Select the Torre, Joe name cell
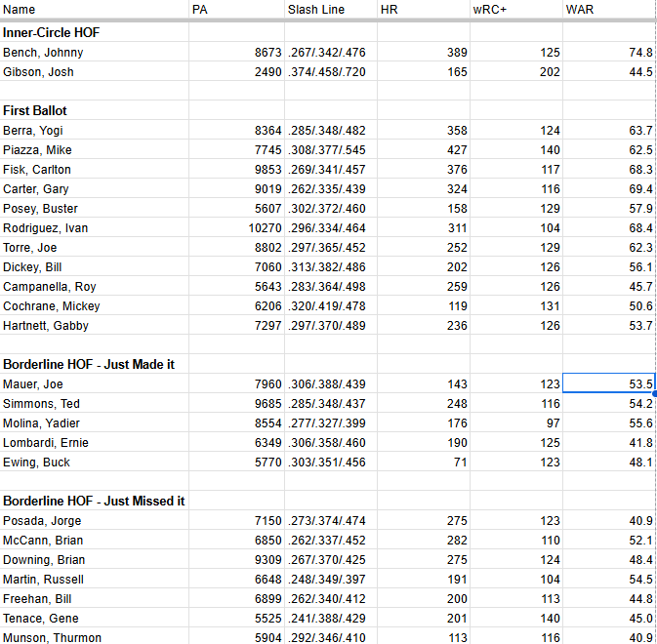 point(95,248)
